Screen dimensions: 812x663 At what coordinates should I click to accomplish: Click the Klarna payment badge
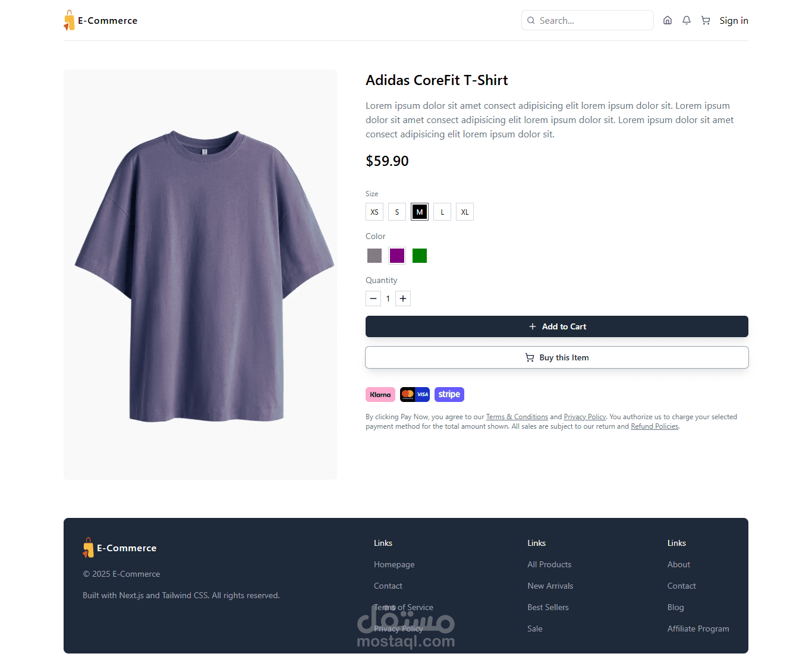pyautogui.click(x=380, y=394)
